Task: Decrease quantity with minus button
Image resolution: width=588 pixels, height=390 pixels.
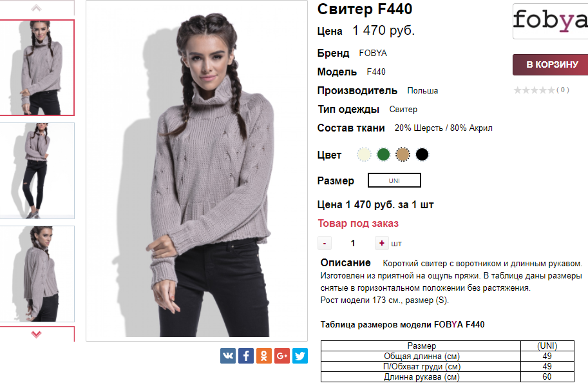Action: [x=325, y=243]
